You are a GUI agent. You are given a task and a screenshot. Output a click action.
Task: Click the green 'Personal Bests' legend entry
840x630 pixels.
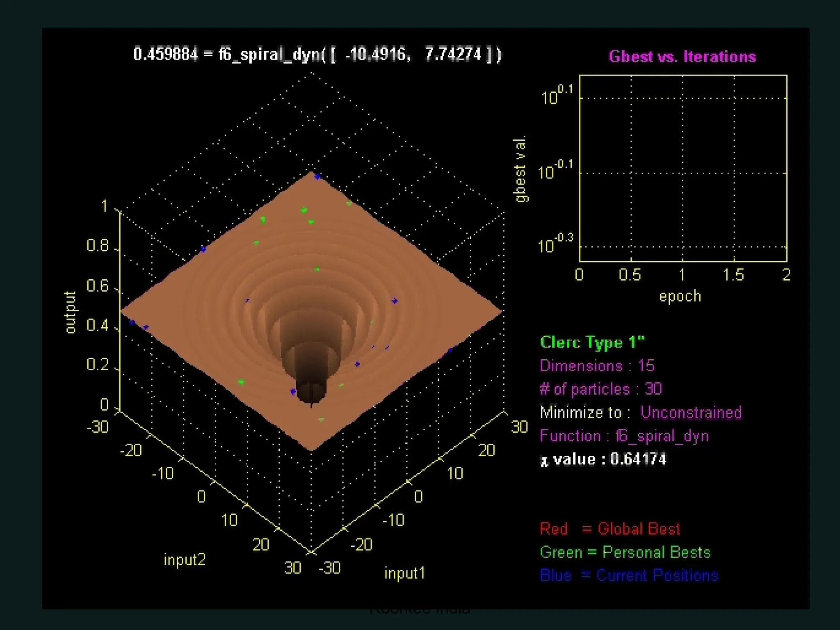point(625,552)
